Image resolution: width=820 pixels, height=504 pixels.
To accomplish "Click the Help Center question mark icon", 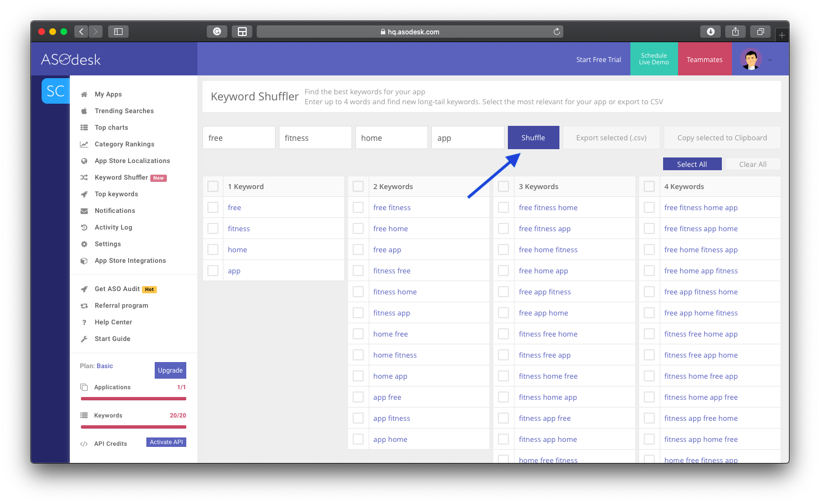I will tap(84, 322).
